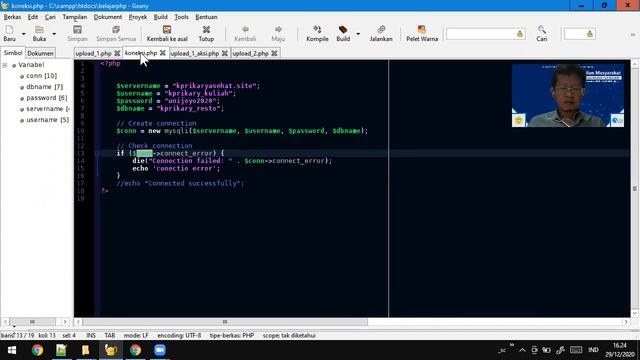This screenshot has width=640, height=360.
Task: Open the Bantuan menu
Action: point(206,17)
